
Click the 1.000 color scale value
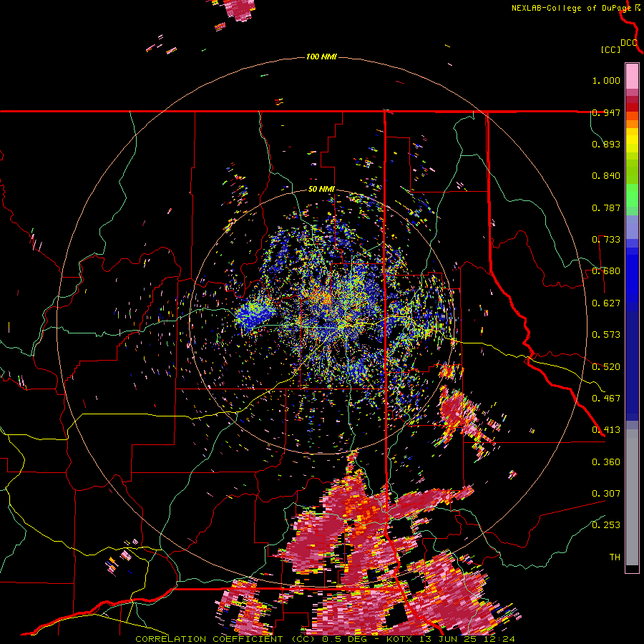[x=606, y=80]
